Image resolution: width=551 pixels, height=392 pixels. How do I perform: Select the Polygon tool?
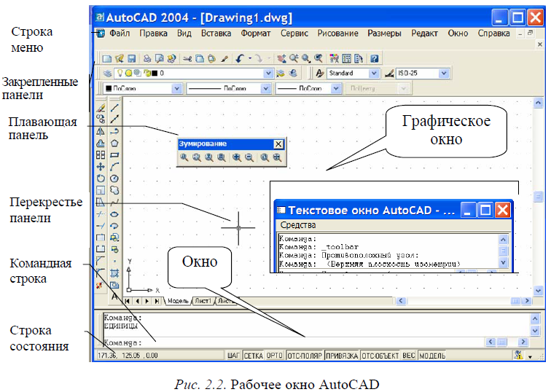[114, 144]
